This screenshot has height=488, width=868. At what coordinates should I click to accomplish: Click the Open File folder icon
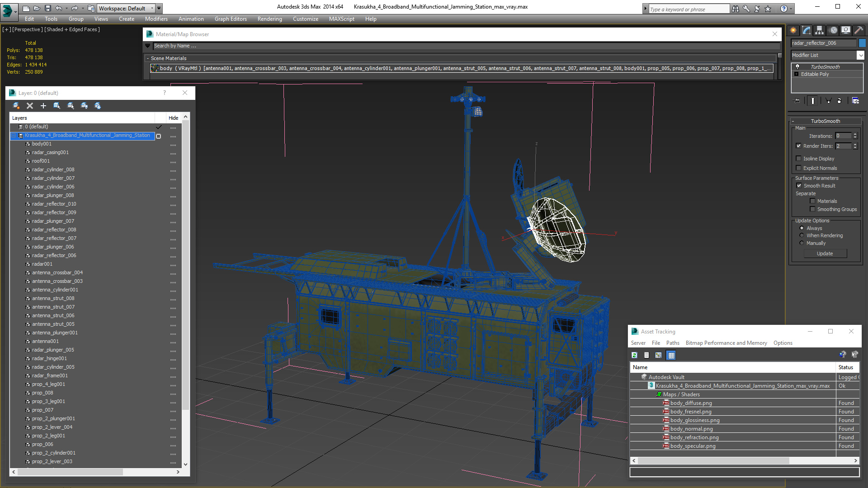coord(37,8)
